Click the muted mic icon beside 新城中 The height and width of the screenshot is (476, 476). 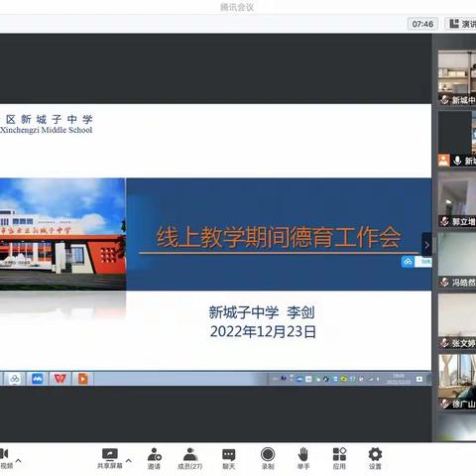tap(444, 100)
